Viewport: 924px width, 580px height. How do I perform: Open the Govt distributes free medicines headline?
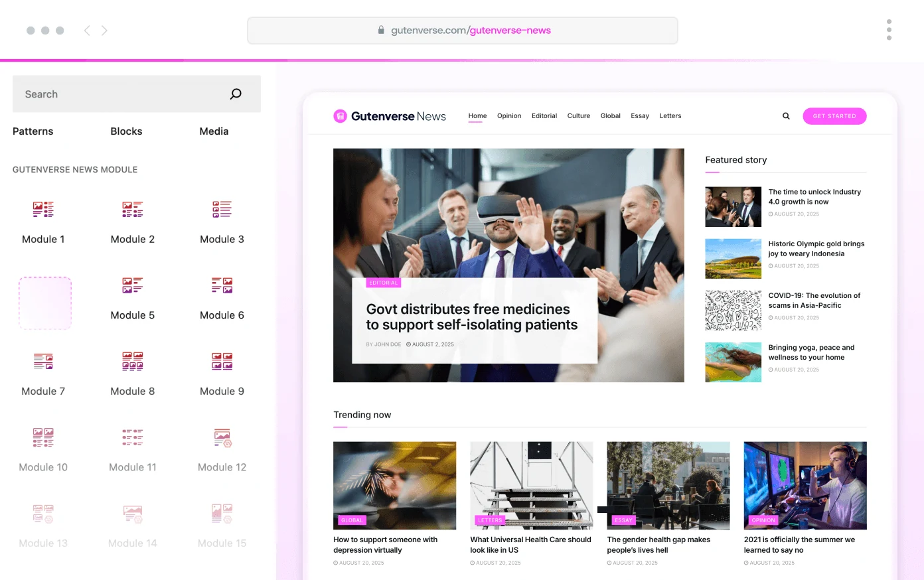(471, 317)
